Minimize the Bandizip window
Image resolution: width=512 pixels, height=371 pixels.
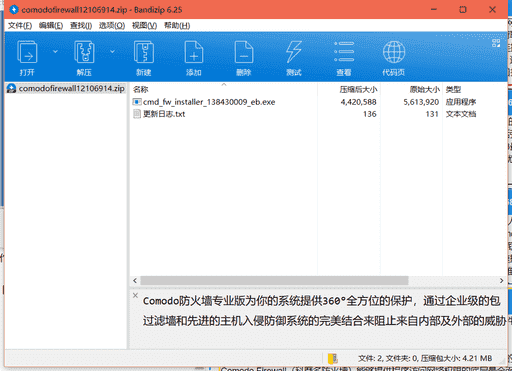click(x=434, y=9)
